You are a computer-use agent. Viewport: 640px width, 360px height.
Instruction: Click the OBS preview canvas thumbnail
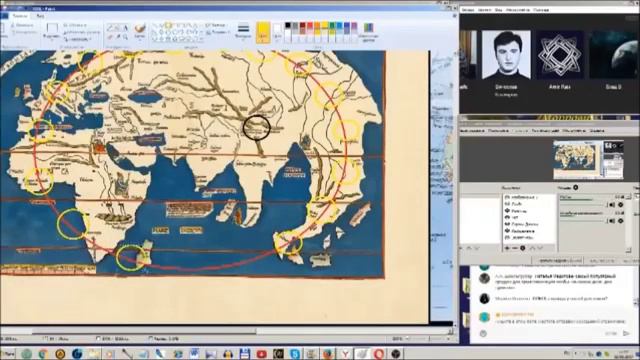tap(588, 159)
